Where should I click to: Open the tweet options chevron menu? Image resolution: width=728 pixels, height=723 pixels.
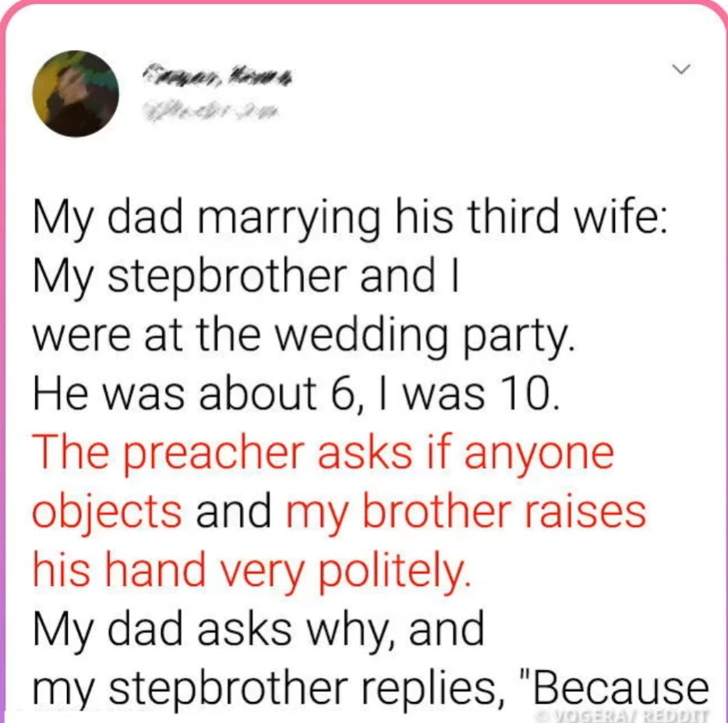(x=682, y=70)
